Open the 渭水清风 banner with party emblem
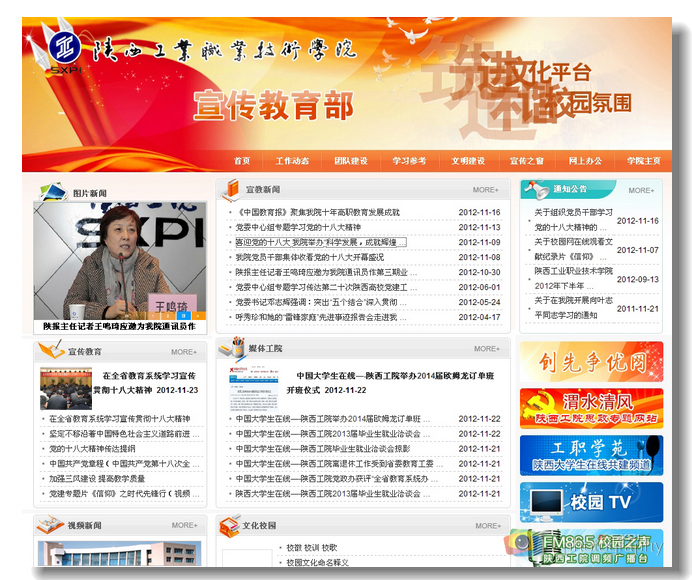Viewport: 692px width, 580px height. click(x=590, y=407)
